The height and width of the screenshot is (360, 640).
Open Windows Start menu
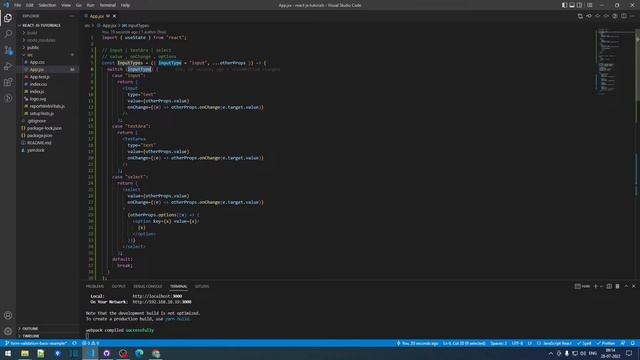pyautogui.click(x=8, y=353)
